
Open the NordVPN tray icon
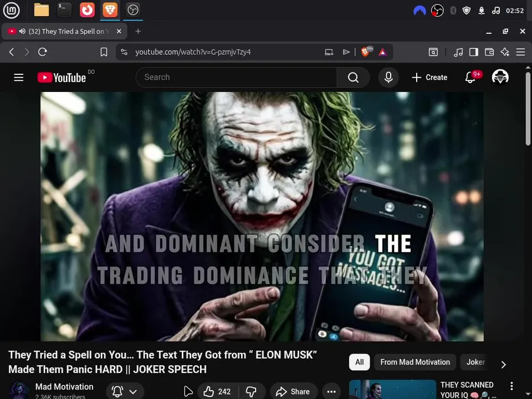420,11
